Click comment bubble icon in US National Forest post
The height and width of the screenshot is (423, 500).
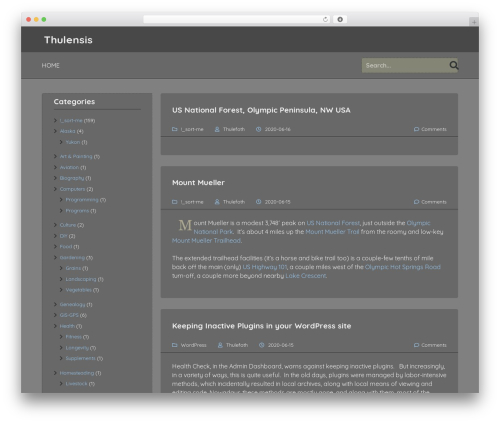coord(416,129)
